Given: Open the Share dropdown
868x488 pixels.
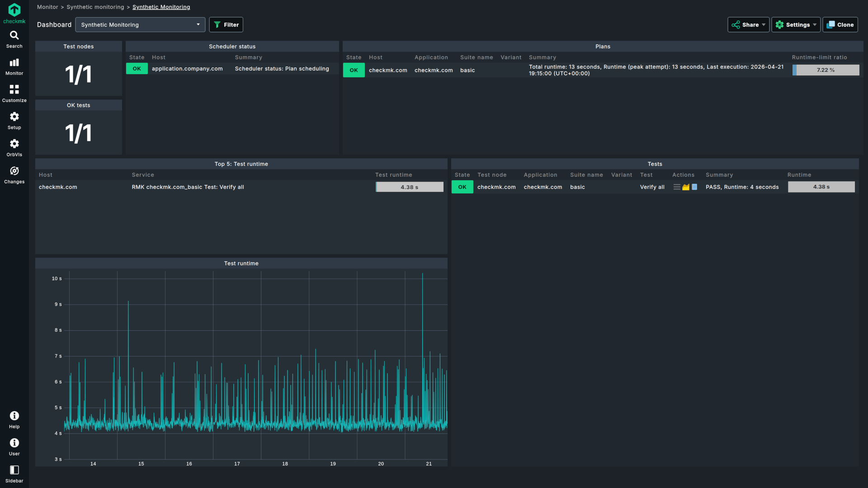Looking at the screenshot, I should click(748, 25).
